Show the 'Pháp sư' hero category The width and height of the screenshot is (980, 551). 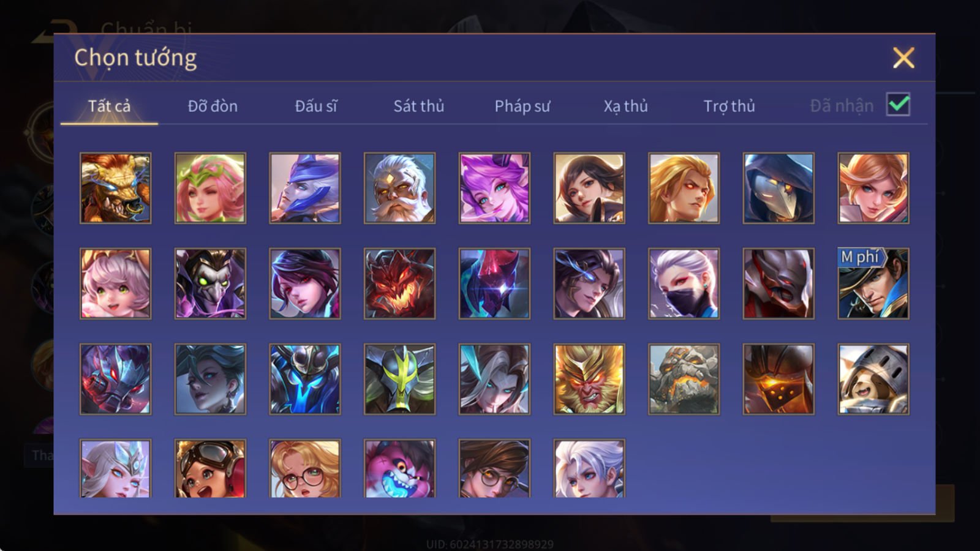click(x=522, y=106)
